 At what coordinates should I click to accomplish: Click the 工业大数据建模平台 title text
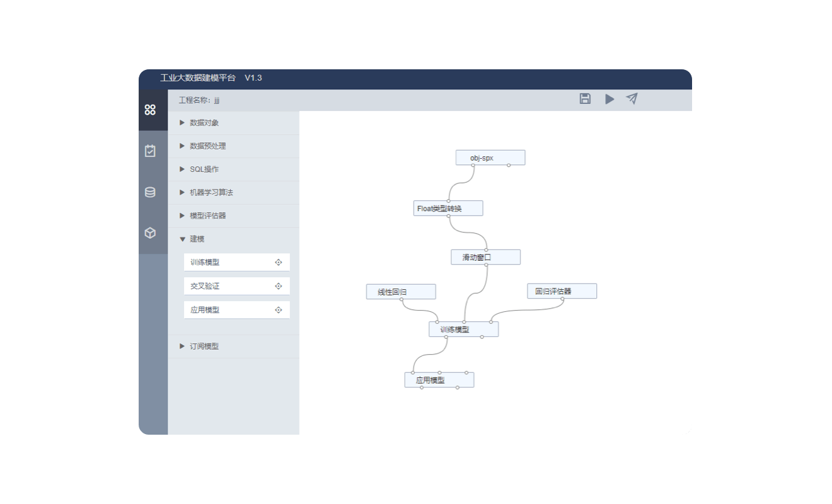[x=198, y=78]
